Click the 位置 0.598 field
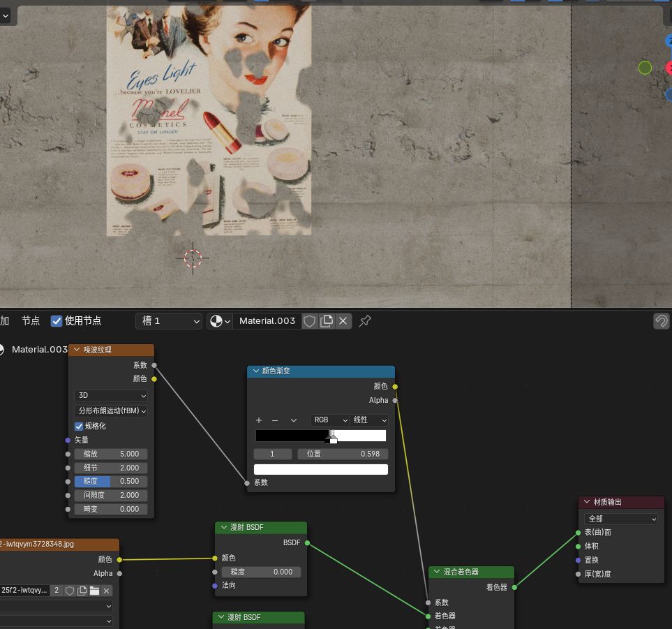672x629 pixels. point(343,454)
